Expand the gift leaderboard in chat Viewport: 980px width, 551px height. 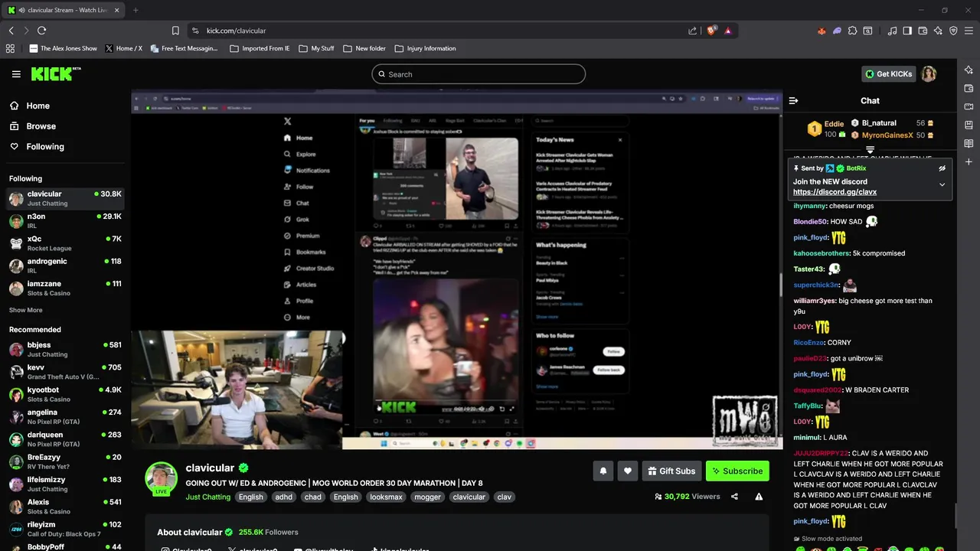coord(870,149)
